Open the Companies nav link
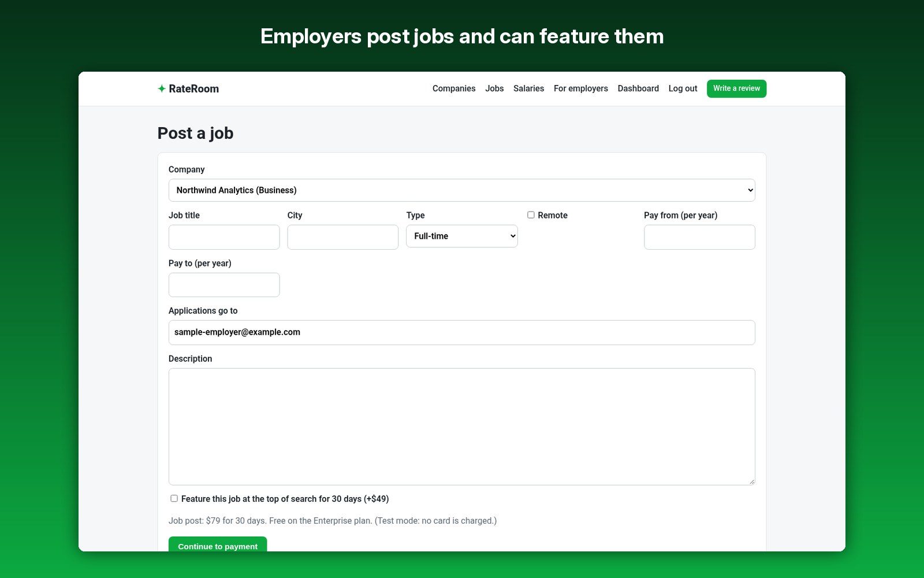Viewport: 924px width, 578px height. 454,88
